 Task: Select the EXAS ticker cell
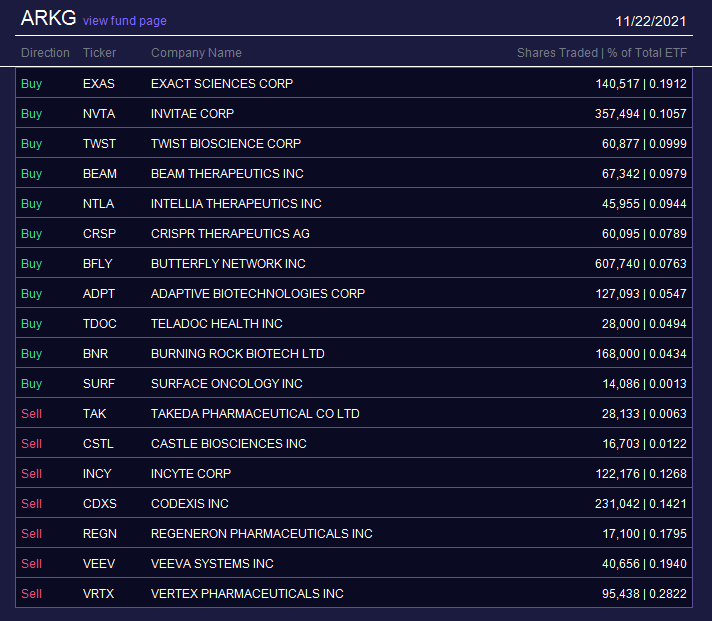pos(99,84)
